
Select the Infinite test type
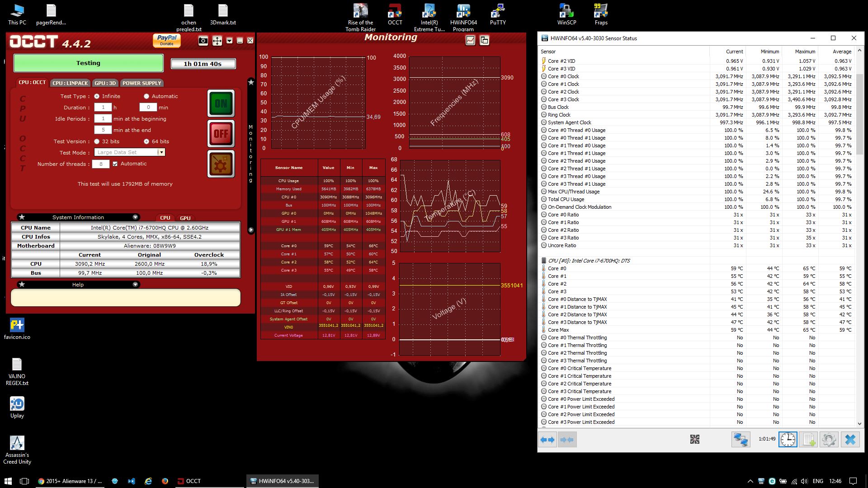[x=97, y=96]
